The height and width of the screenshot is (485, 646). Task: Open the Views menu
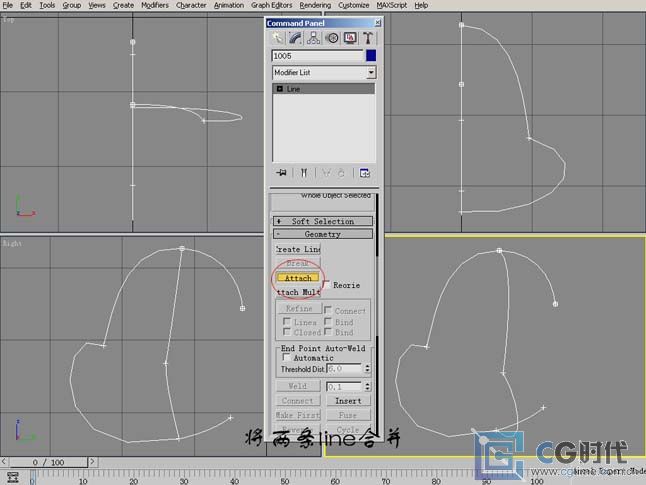pos(97,5)
